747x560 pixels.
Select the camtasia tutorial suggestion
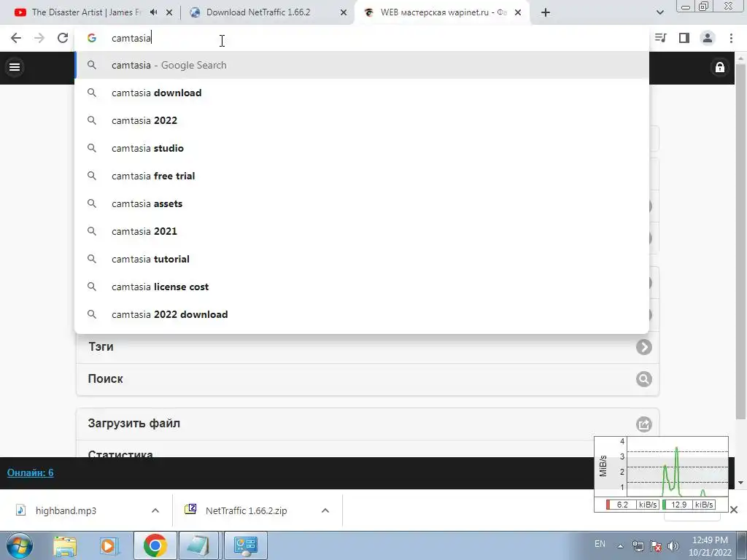[362, 259]
